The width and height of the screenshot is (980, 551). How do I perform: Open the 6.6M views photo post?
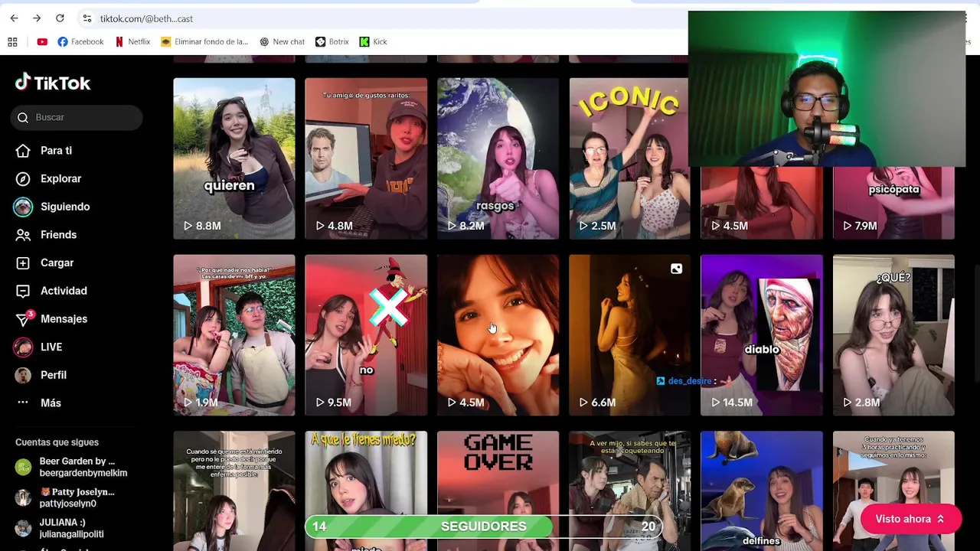click(x=629, y=335)
